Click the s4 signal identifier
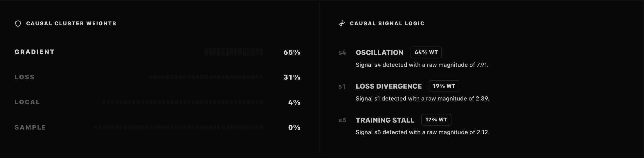This screenshot has width=644, height=158. click(x=342, y=53)
